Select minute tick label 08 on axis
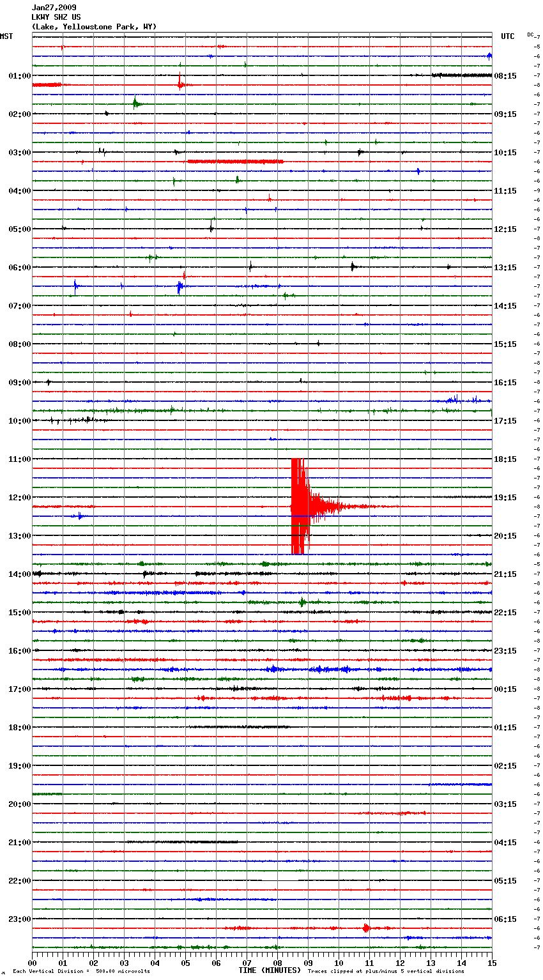Viewport: 543px width, 980px height. pos(277,963)
